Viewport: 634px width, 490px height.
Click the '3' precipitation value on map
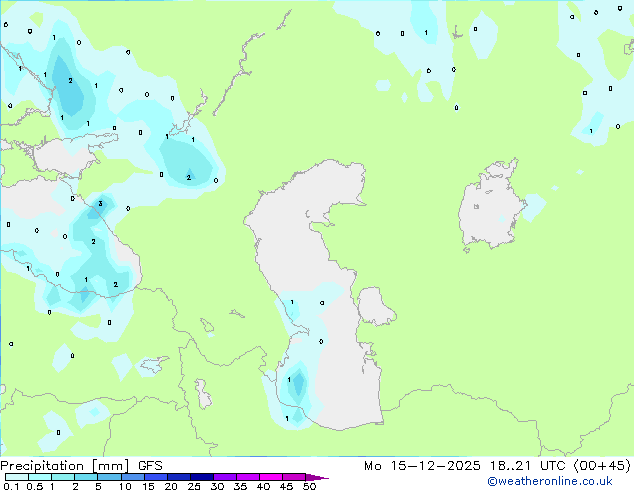tap(100, 204)
